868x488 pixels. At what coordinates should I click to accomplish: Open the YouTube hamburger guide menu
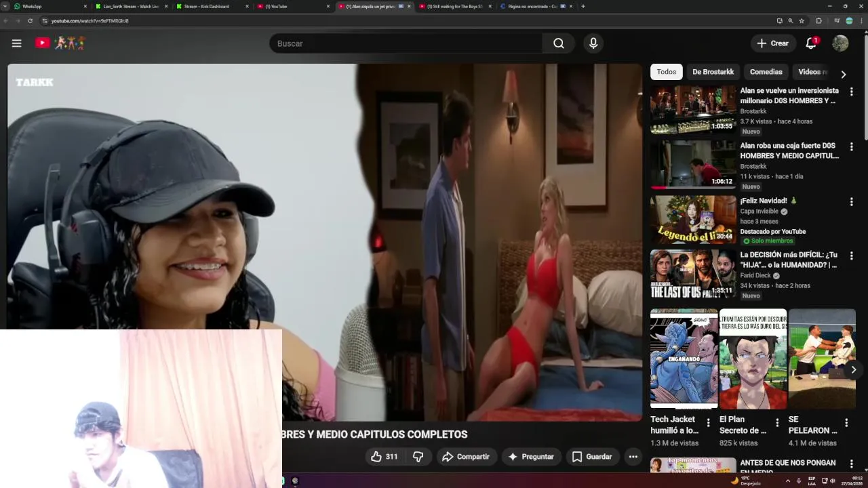tap(16, 43)
